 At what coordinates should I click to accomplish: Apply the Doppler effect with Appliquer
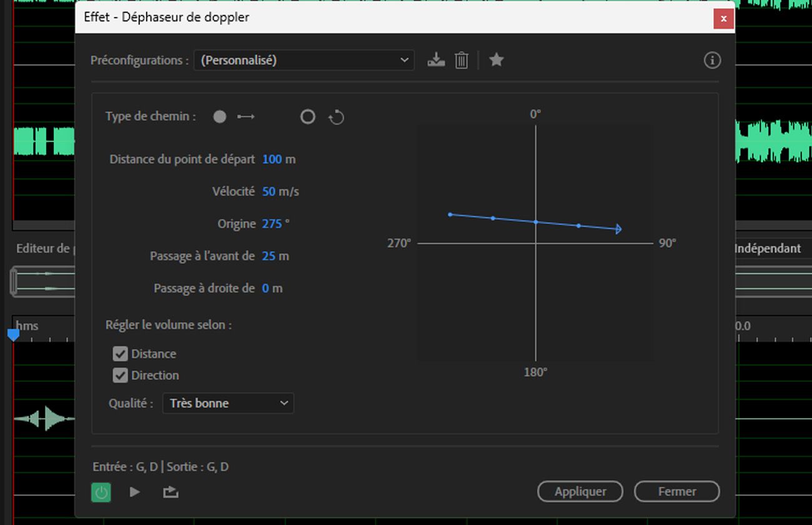[x=580, y=491]
